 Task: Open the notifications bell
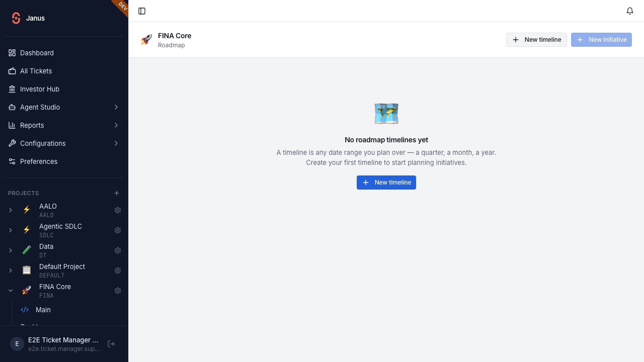(x=630, y=11)
